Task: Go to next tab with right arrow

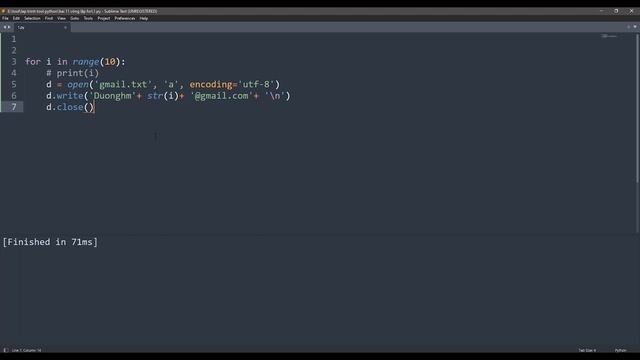Action: tap(9, 27)
